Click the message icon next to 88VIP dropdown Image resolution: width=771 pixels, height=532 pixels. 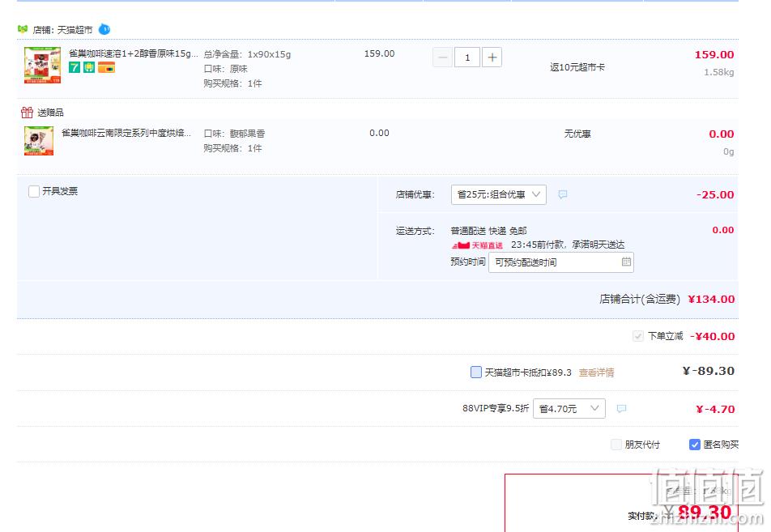[x=621, y=409]
